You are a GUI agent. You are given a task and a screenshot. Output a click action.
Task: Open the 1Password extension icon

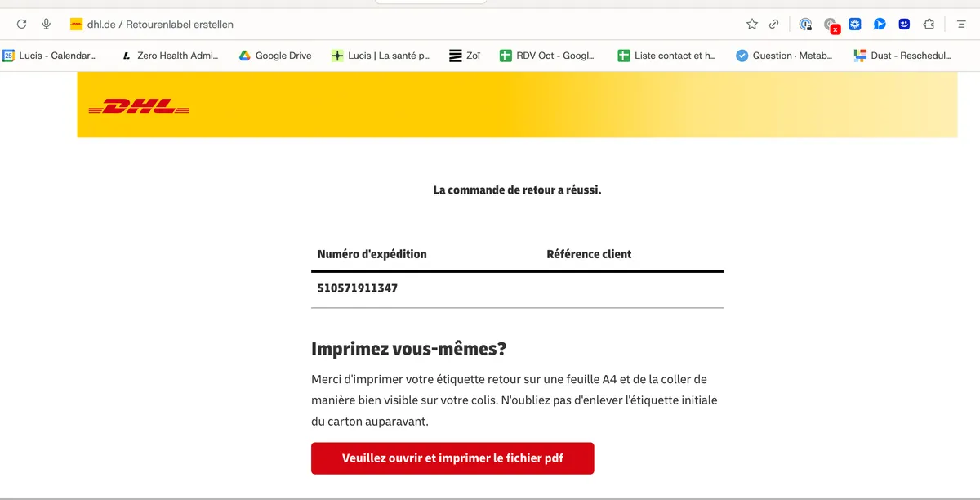(805, 24)
